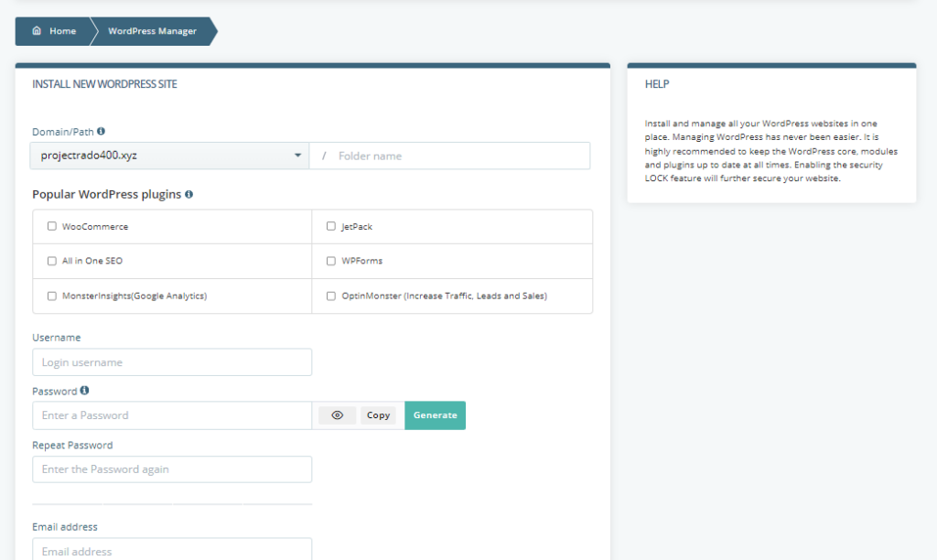Select the OptinMonster plugin
Viewport: 937px width, 560px height.
click(x=330, y=296)
